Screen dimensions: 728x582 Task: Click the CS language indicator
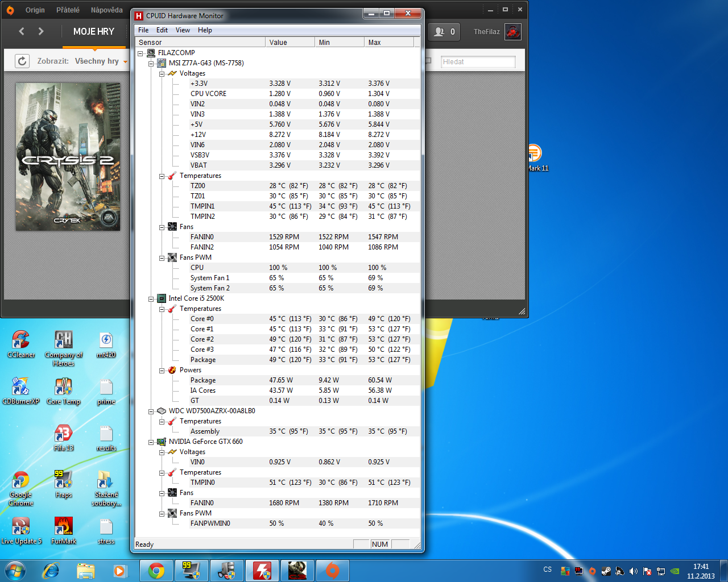point(547,569)
